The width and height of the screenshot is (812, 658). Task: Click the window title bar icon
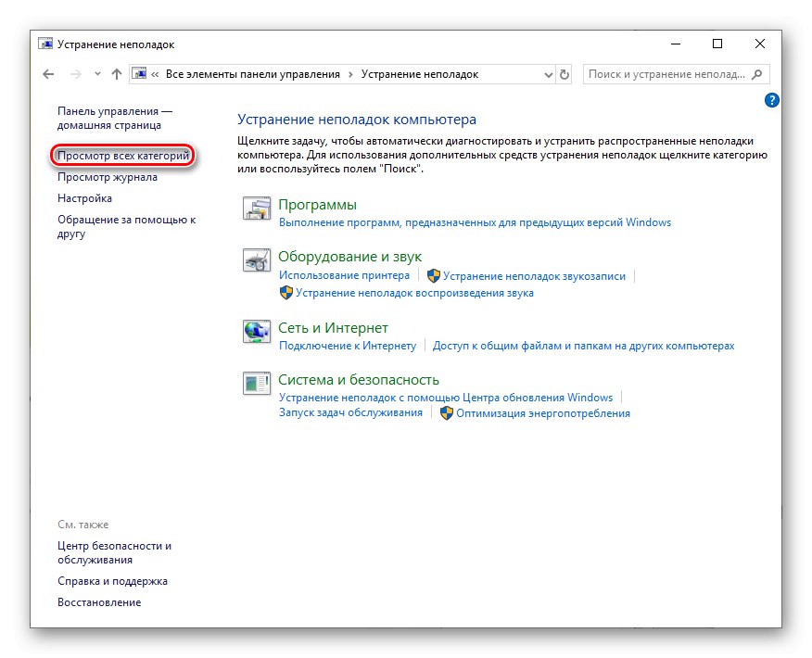coord(45,44)
